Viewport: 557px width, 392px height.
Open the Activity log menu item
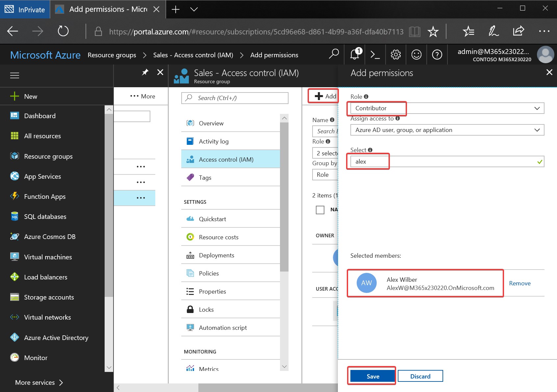click(x=230, y=141)
